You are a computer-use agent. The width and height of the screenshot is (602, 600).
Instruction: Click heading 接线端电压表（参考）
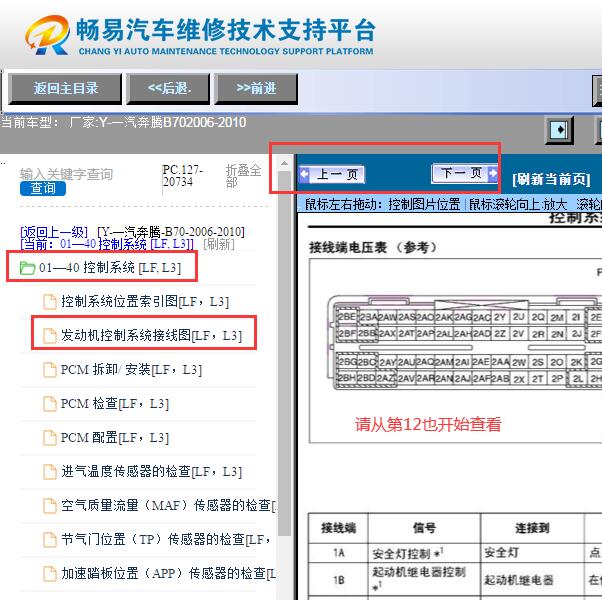point(373,248)
